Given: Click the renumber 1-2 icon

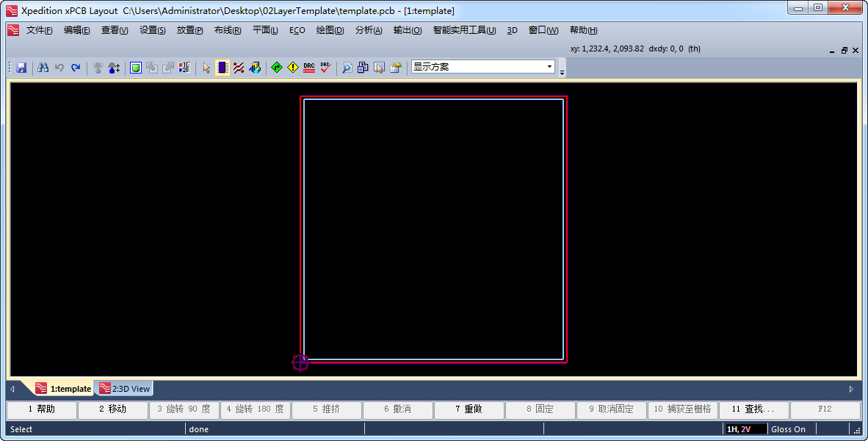Looking at the screenshot, I should coord(184,68).
